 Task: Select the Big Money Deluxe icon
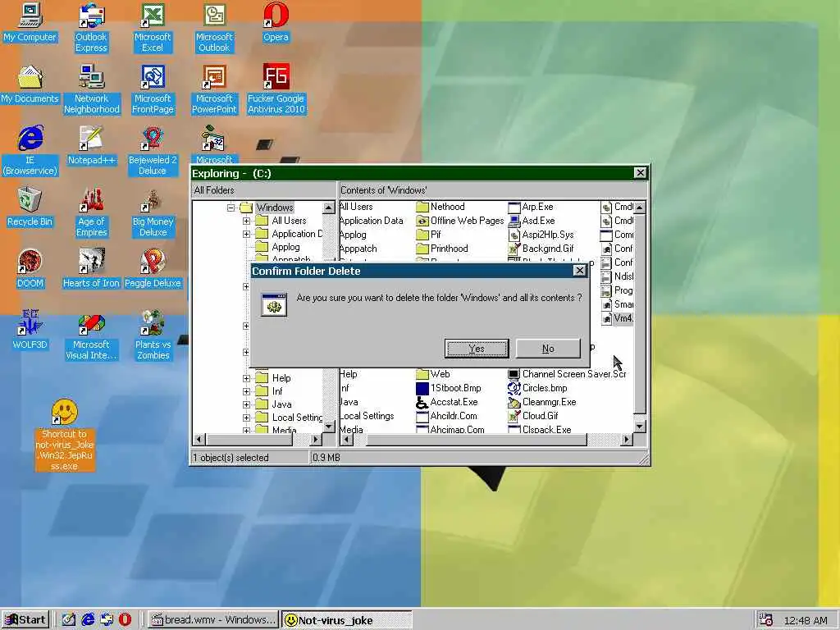click(153, 212)
